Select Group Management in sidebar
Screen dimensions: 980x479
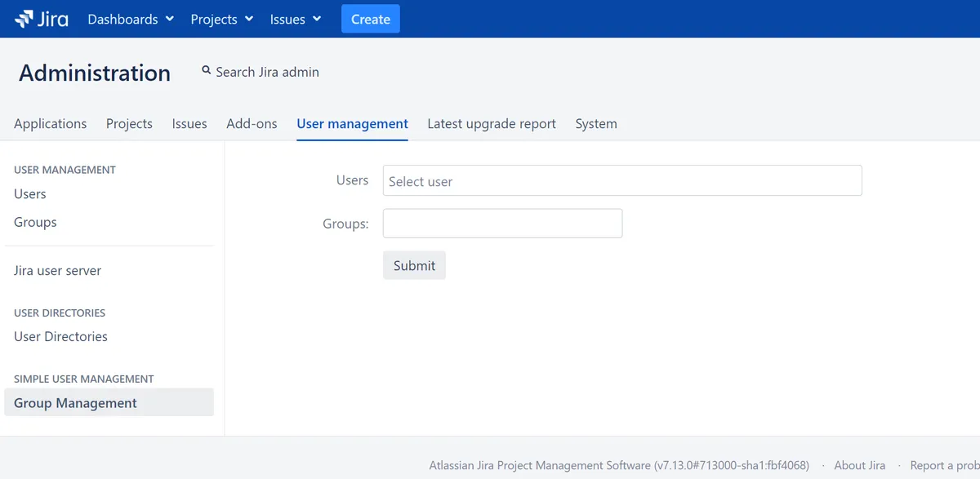click(109, 402)
